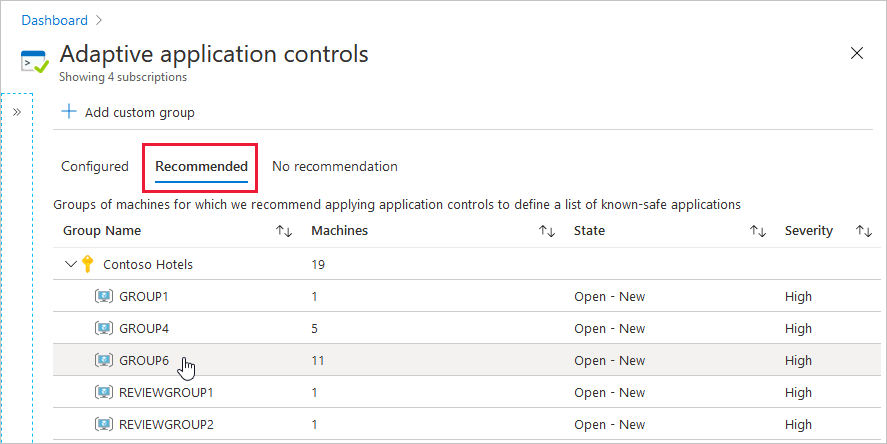This screenshot has width=887, height=444.
Task: Click the Adaptive application controls header icon
Action: click(x=35, y=61)
